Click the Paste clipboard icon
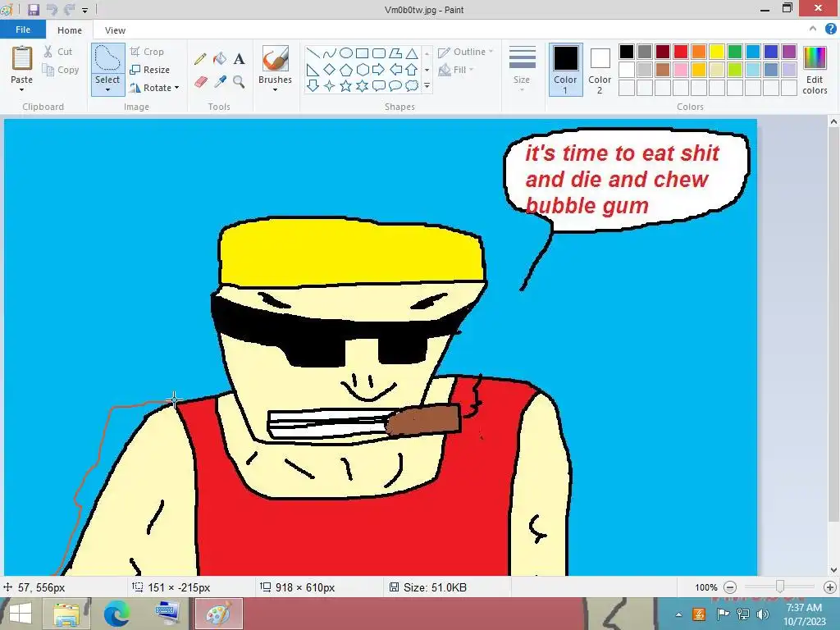The height and width of the screenshot is (630, 840). click(22, 58)
